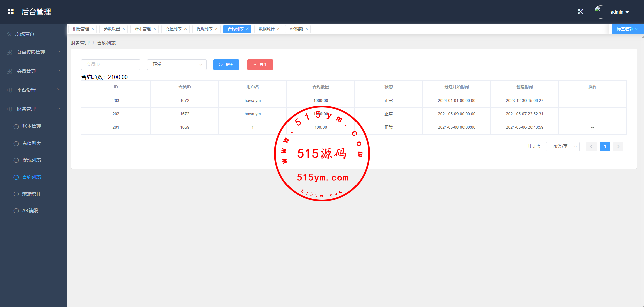The width and height of the screenshot is (644, 307).
Task: Close the 合约列表 active tab
Action: point(247,29)
